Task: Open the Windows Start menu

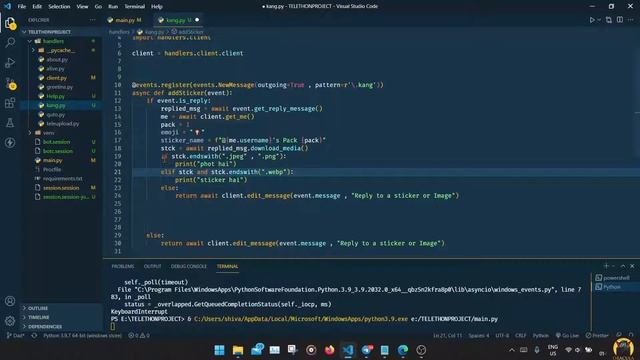Action: pyautogui.click(x=219, y=350)
